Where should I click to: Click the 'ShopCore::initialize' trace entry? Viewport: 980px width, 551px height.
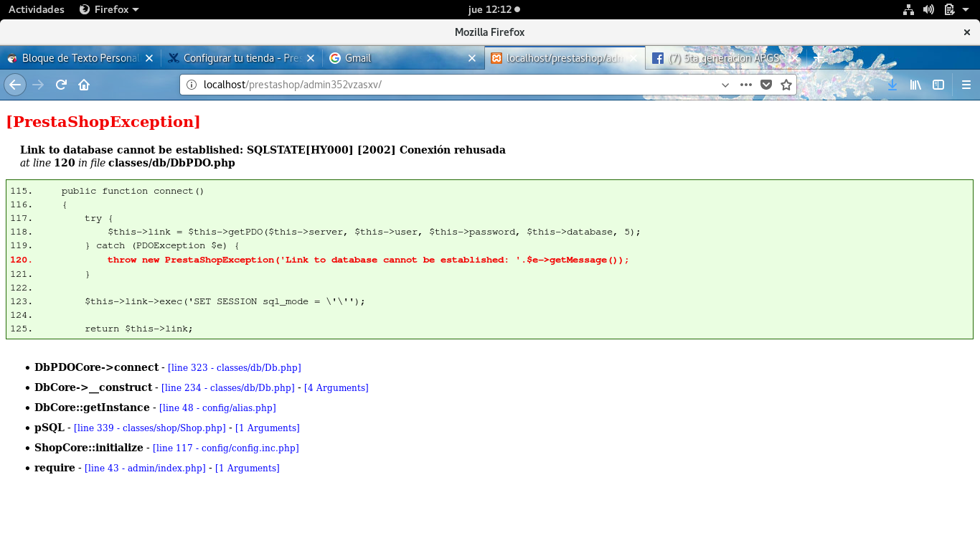89,448
